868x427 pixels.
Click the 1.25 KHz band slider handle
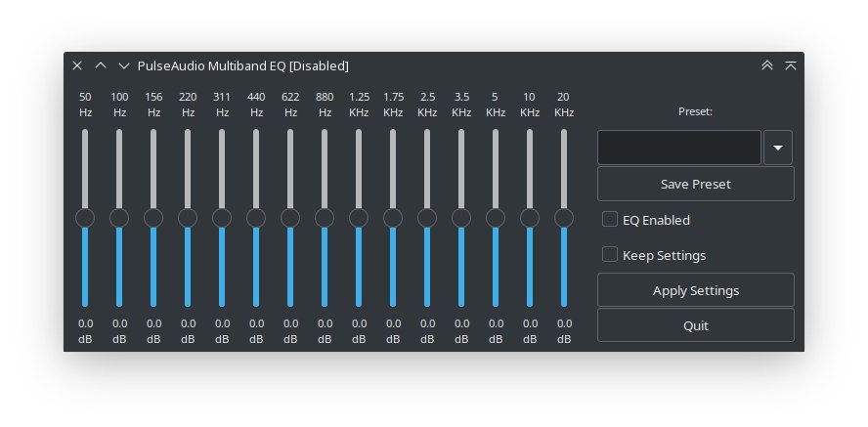point(359,218)
